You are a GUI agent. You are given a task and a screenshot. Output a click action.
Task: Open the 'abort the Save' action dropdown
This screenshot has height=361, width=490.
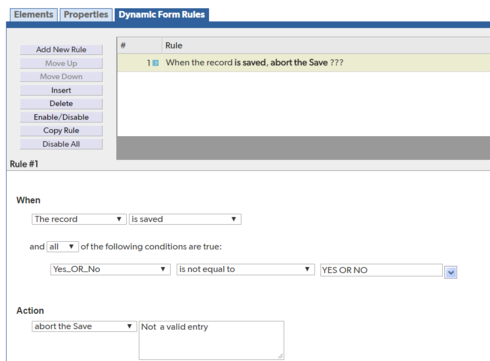click(84, 326)
